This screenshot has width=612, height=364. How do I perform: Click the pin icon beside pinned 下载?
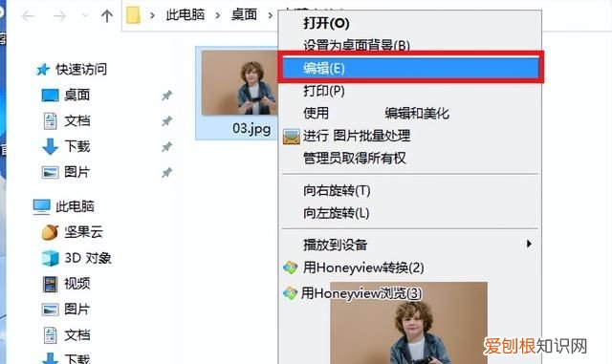coord(166,147)
